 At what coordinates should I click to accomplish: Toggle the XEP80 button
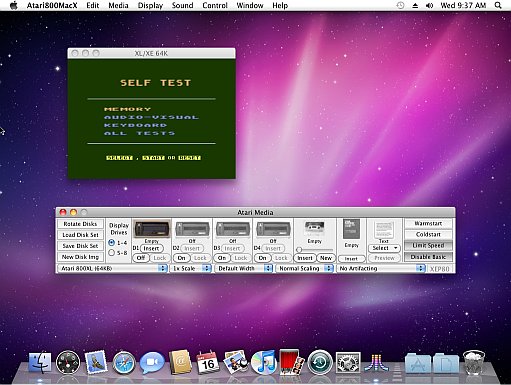pyautogui.click(x=440, y=269)
